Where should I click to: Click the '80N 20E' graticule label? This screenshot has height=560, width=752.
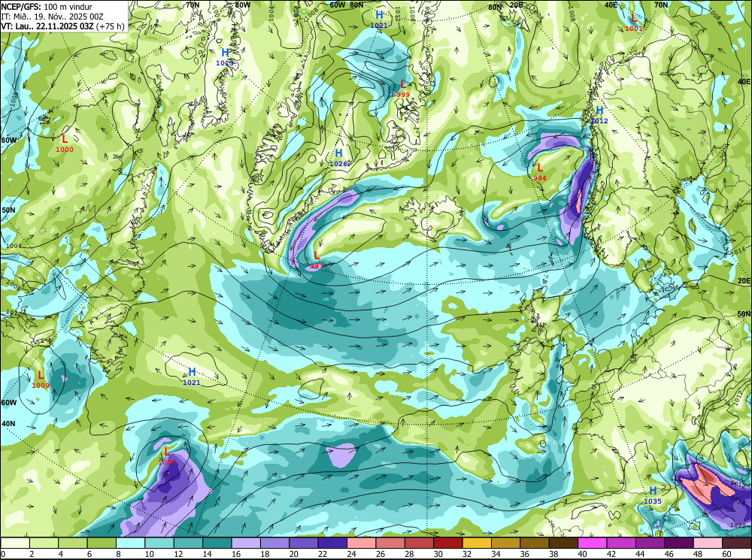pyautogui.click(x=505, y=7)
